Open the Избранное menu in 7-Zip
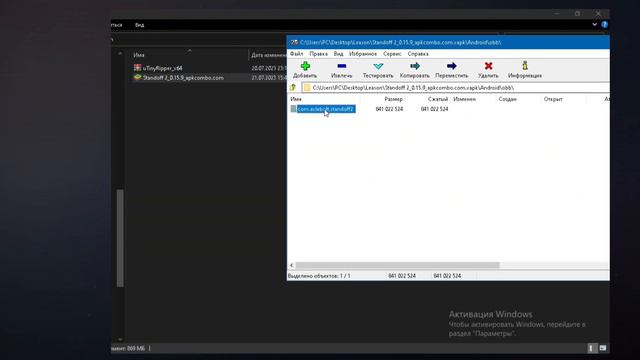 tap(363, 53)
